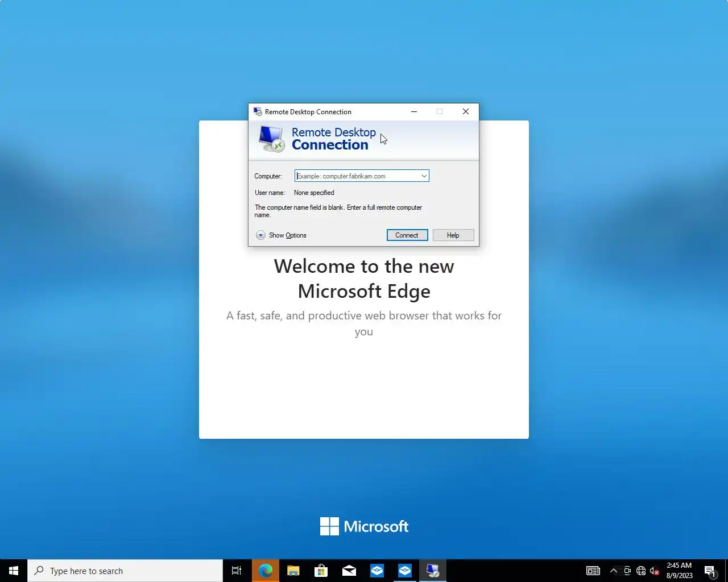Click Remote Desktop Connection taskbar icon
The height and width of the screenshot is (582, 728).
(x=433, y=571)
